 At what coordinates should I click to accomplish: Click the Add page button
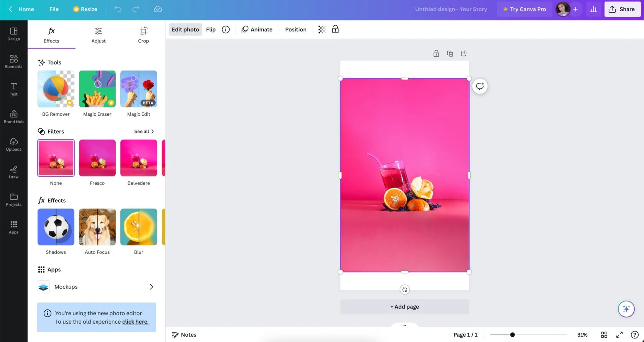click(404, 307)
